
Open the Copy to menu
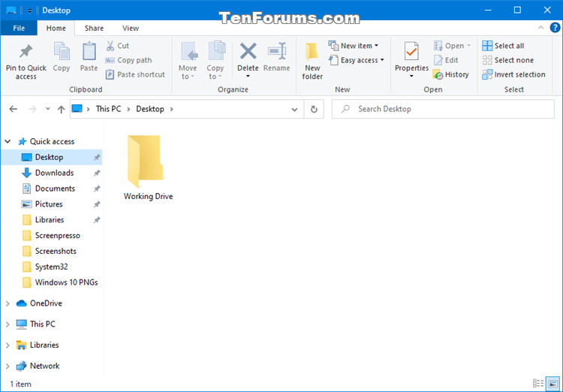pyautogui.click(x=215, y=61)
